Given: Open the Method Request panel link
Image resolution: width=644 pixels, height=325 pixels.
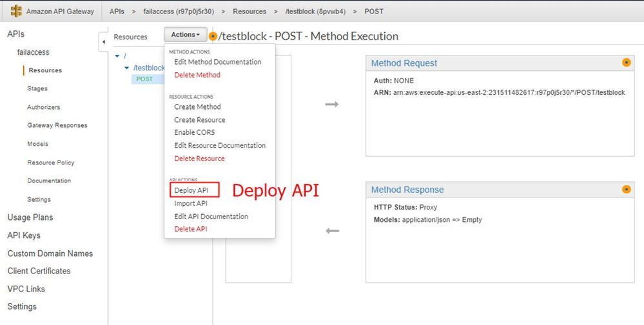Looking at the screenshot, I should [404, 63].
